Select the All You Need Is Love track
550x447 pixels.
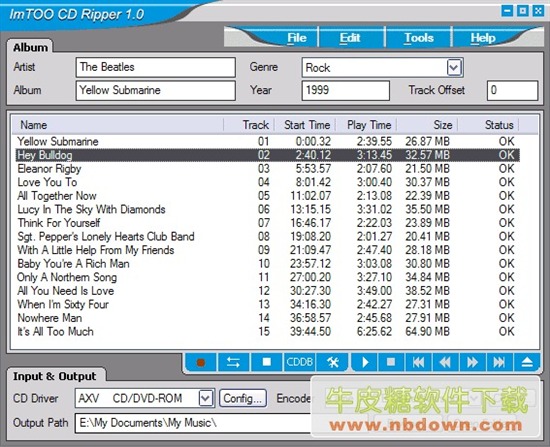pos(268,291)
